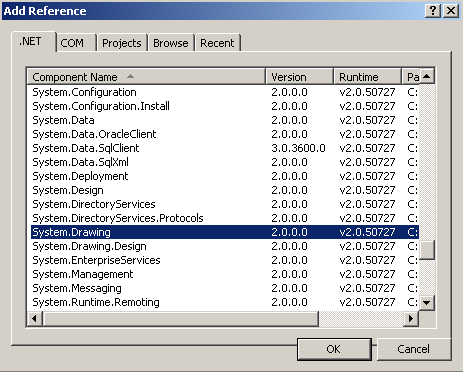Sort by Runtime column header

tap(367, 77)
